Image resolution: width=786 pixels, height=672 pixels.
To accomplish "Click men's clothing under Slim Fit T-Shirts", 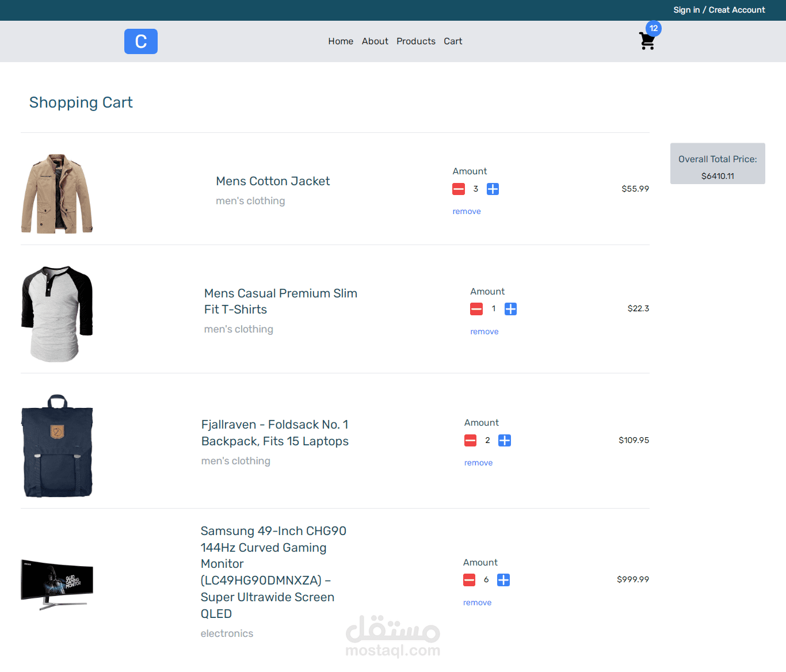I will 239,329.
